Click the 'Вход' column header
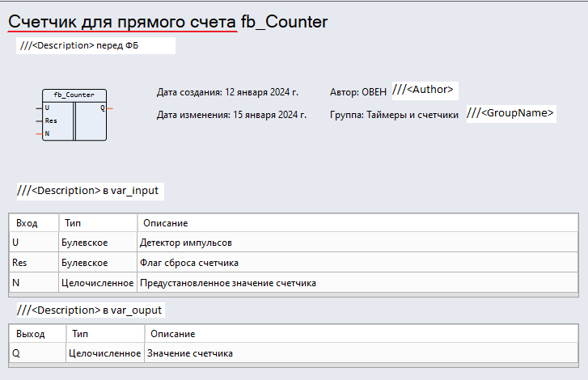Viewport: 588px width, 380px height. 27,222
